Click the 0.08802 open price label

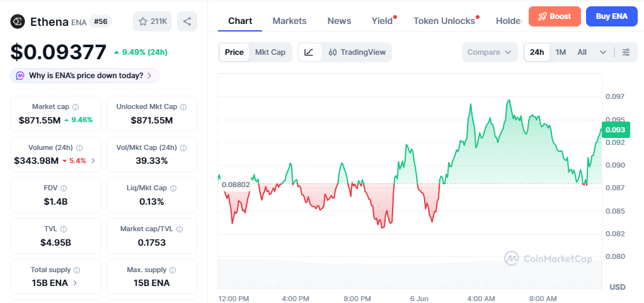[236, 185]
